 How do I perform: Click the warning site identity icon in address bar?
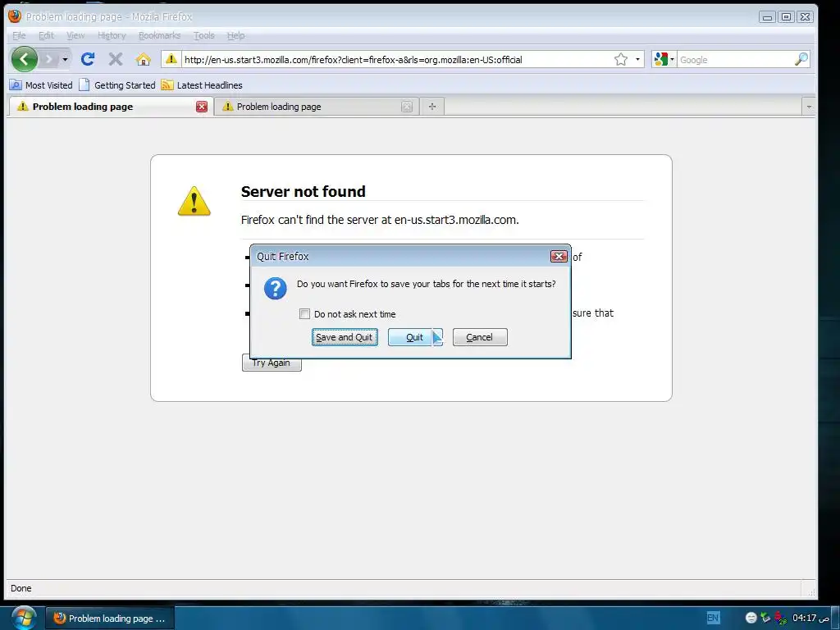(x=171, y=59)
